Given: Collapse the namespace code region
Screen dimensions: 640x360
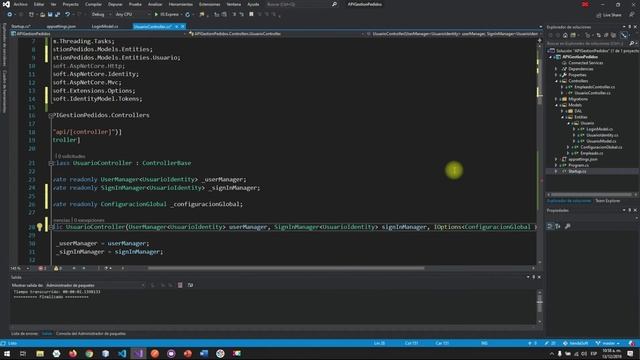Looking at the screenshot, I should coord(51,116).
